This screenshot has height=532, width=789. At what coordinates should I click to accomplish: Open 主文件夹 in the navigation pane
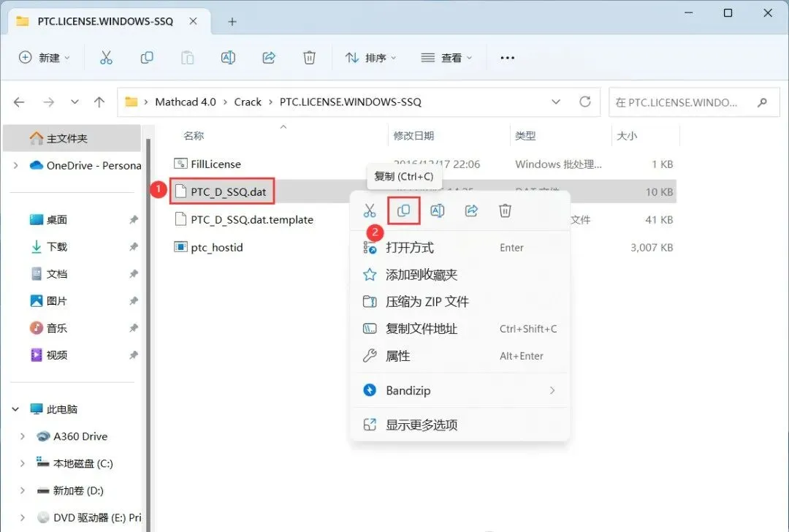(72, 138)
